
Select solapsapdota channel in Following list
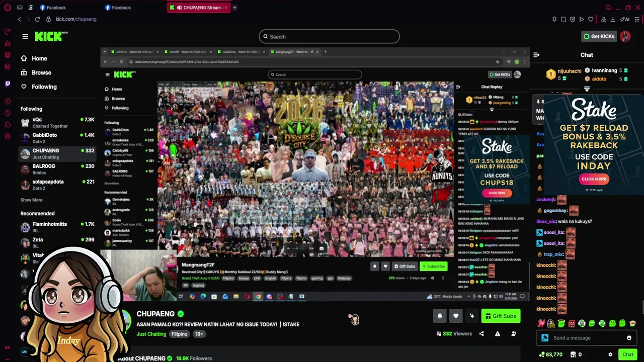pos(57,185)
